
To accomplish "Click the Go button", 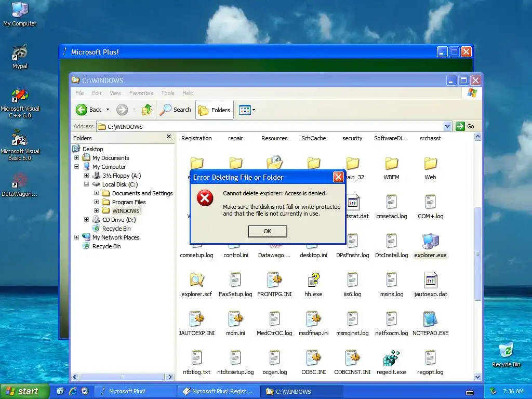I will (x=465, y=126).
